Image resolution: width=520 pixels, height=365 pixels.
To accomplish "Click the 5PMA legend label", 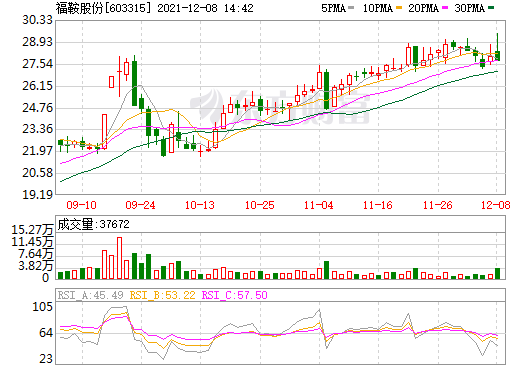I will point(333,8).
